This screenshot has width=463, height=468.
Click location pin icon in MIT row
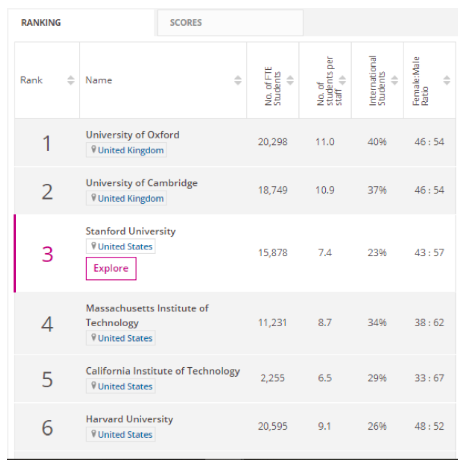pos(94,337)
